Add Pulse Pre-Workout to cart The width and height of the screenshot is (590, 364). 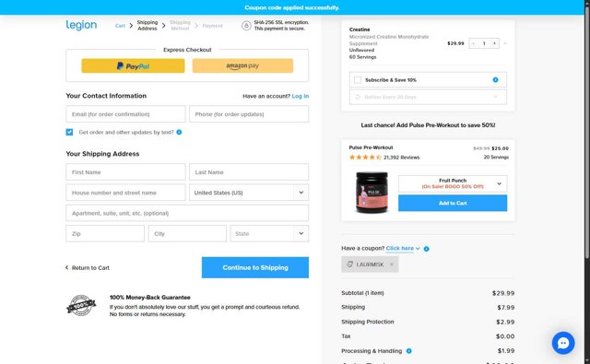pos(453,203)
